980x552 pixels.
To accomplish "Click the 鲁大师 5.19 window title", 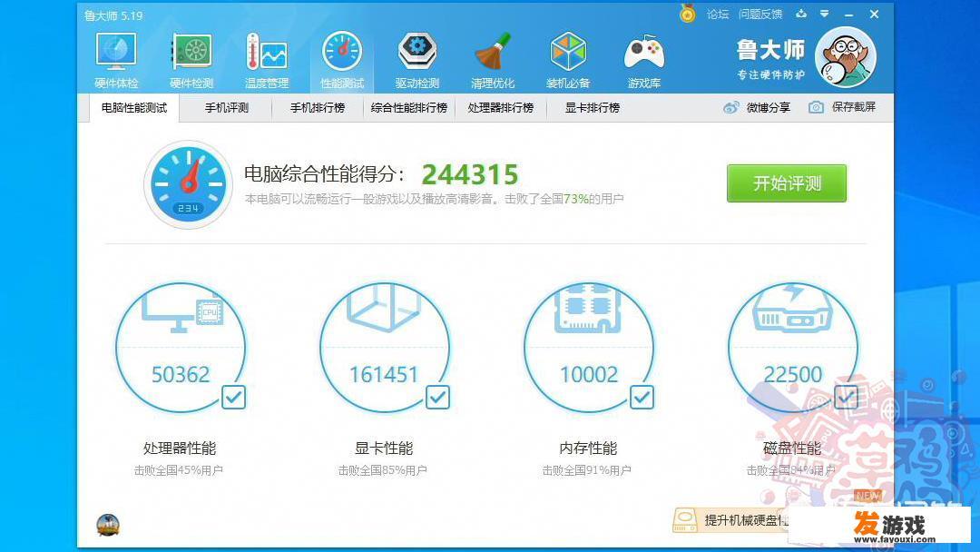I will (113, 15).
